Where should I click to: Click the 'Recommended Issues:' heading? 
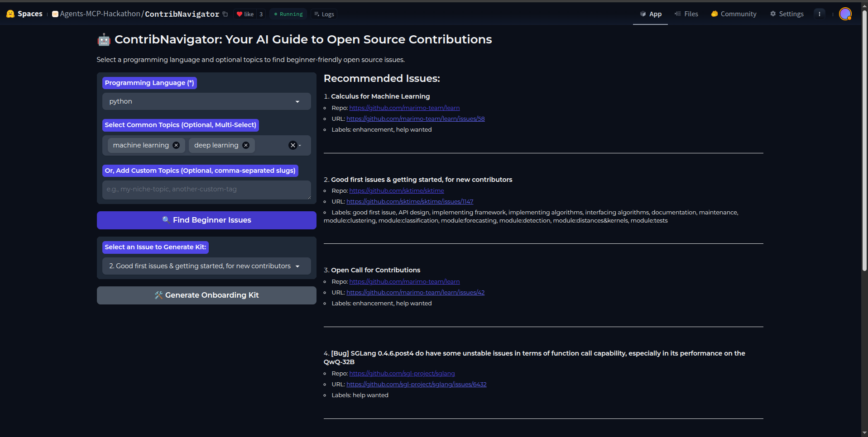pyautogui.click(x=382, y=79)
